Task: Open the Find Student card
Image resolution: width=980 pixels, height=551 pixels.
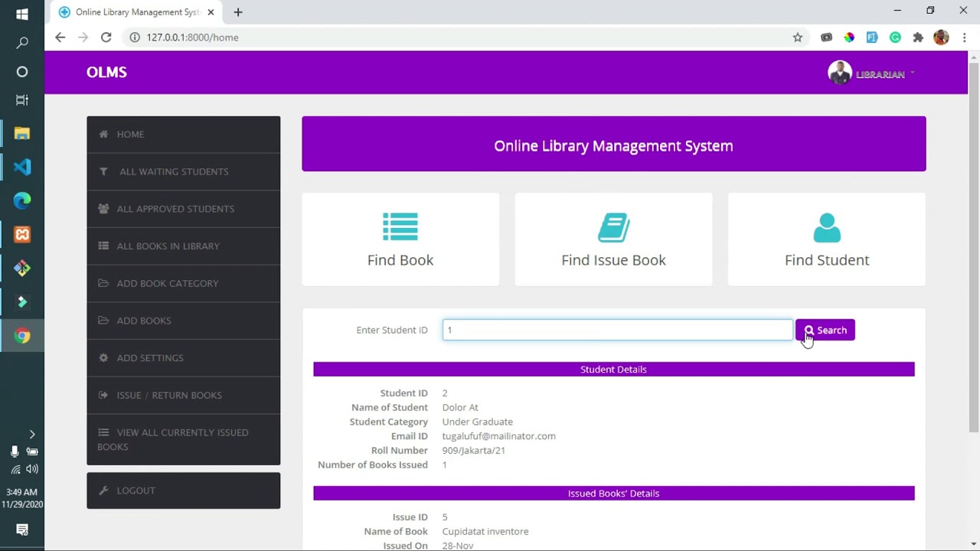Action: [827, 240]
